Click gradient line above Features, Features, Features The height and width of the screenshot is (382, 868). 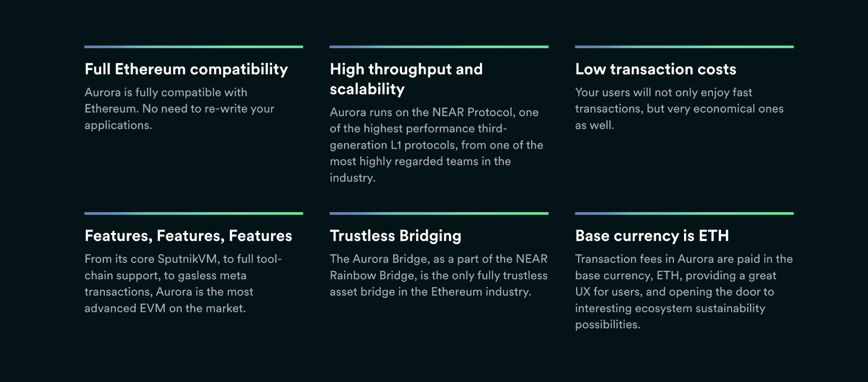194,214
